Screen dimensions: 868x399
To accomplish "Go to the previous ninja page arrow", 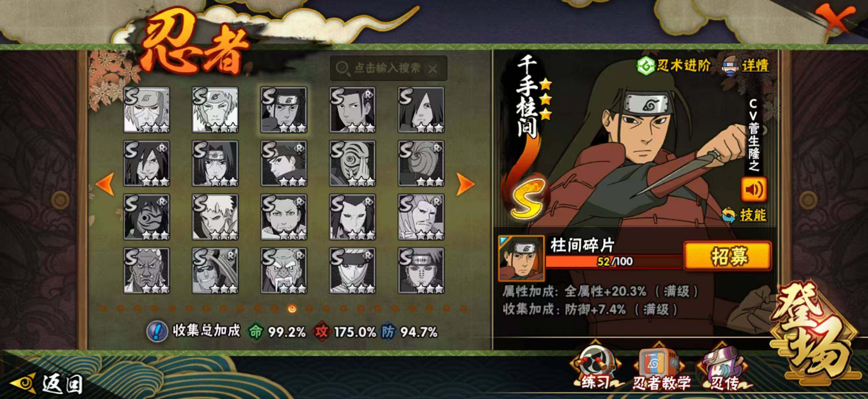I will [106, 184].
